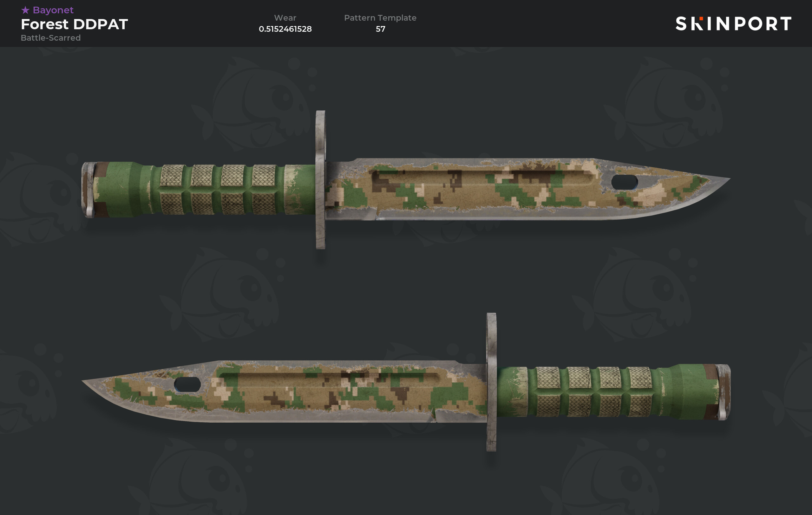Click the top knife's pommel end cap

(88, 190)
